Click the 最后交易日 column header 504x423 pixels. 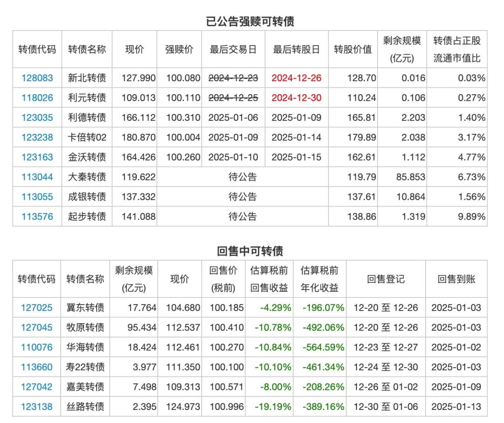click(233, 49)
